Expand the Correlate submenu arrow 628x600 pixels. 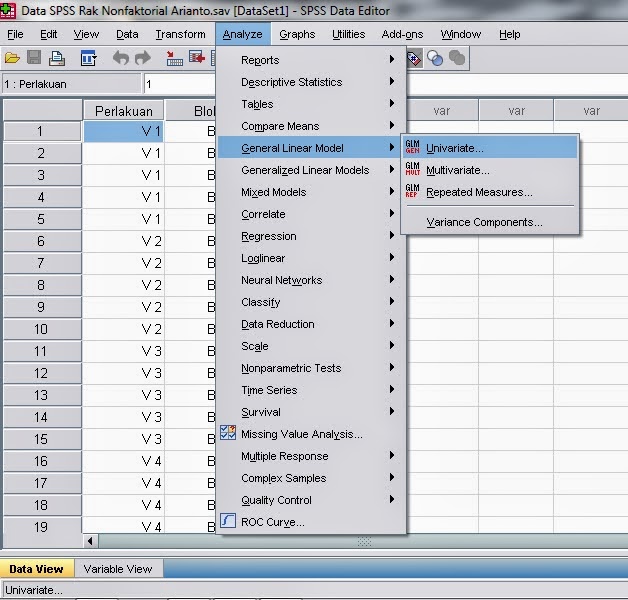point(392,214)
